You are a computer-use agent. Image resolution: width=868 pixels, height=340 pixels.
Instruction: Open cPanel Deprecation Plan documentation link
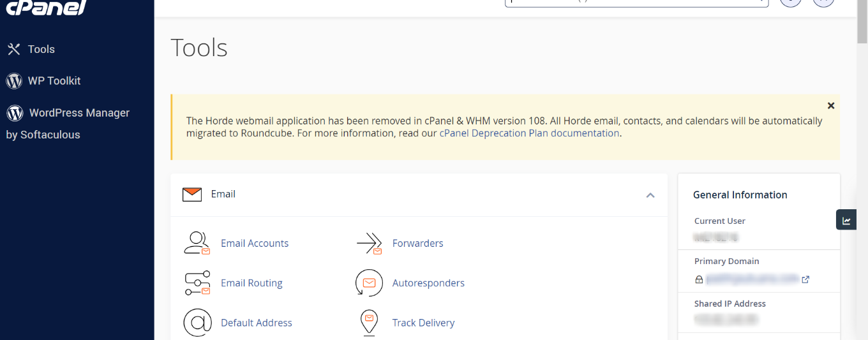click(529, 133)
